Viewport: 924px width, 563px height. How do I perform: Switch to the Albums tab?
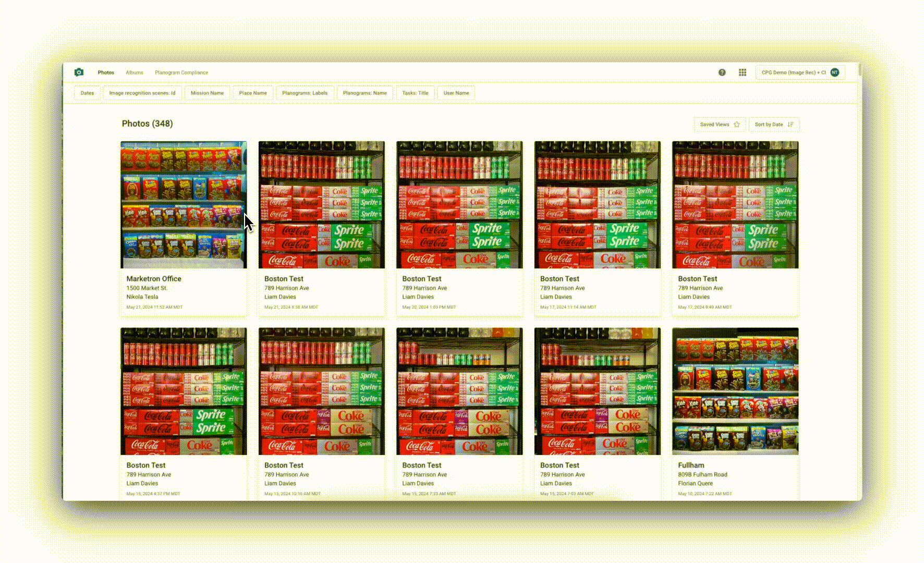(134, 72)
